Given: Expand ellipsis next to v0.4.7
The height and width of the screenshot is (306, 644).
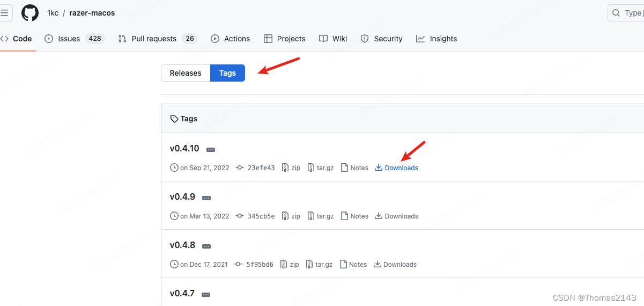Looking at the screenshot, I should pyautogui.click(x=206, y=295).
